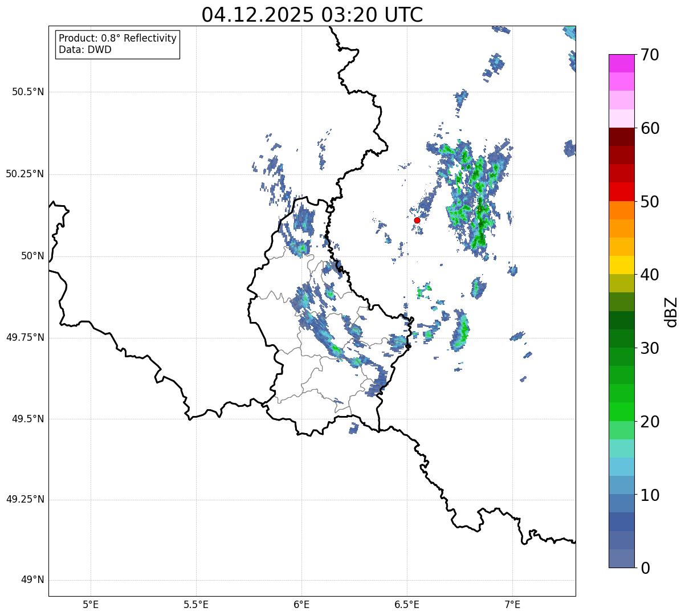Click the light green colorbar segment below 20

click(622, 430)
